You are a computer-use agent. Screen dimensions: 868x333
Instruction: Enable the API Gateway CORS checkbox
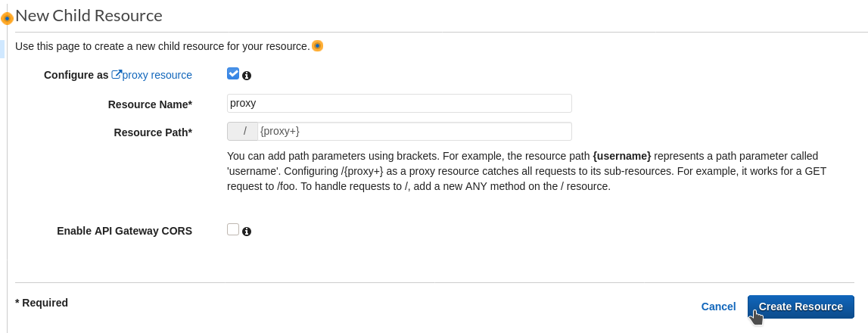click(x=233, y=229)
